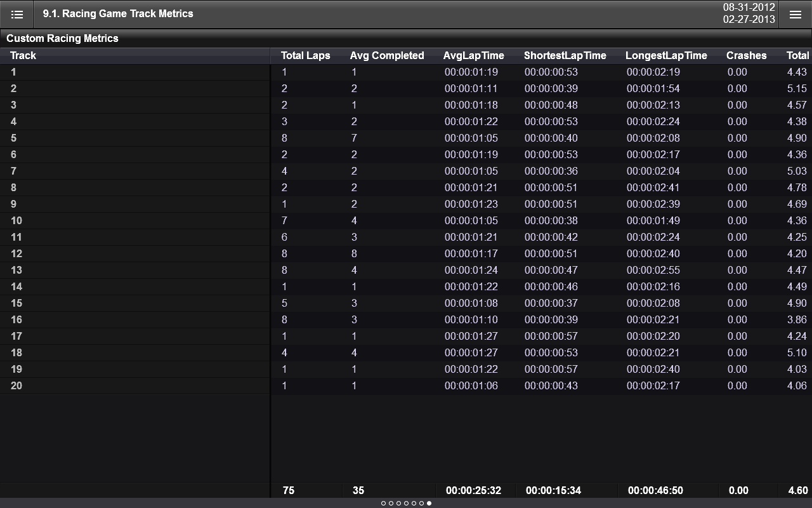Select the second page indicator dot

tap(391, 503)
